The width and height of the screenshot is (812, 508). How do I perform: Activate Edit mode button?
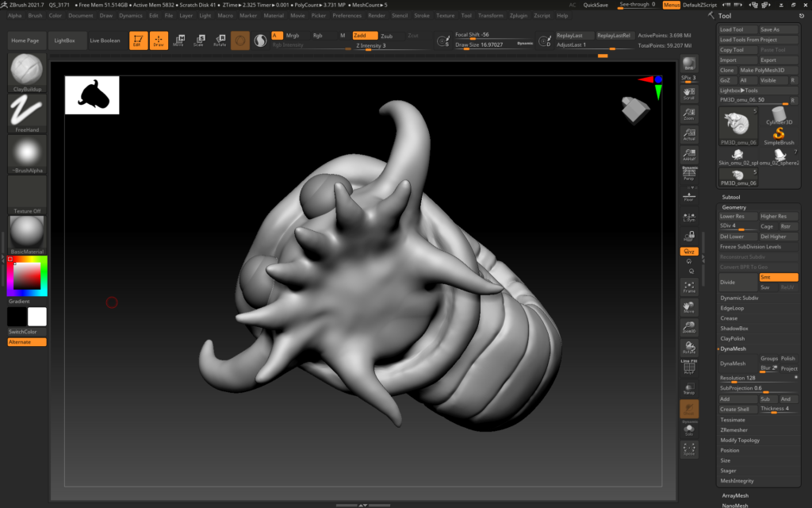[138, 40]
